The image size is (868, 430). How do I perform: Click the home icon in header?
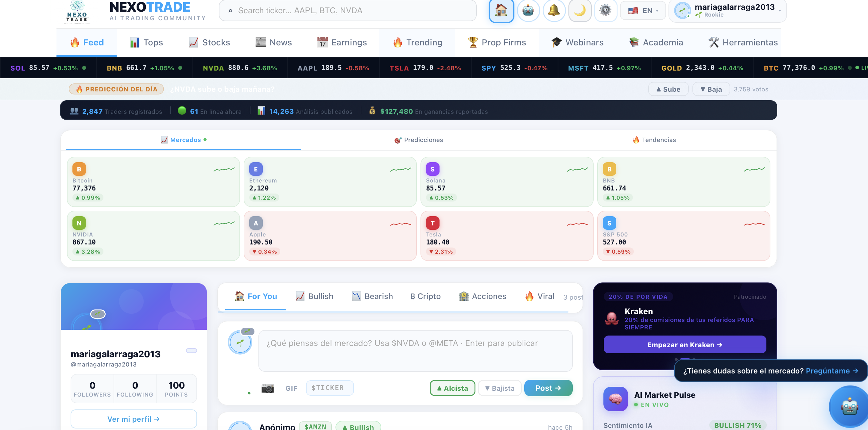click(x=501, y=10)
